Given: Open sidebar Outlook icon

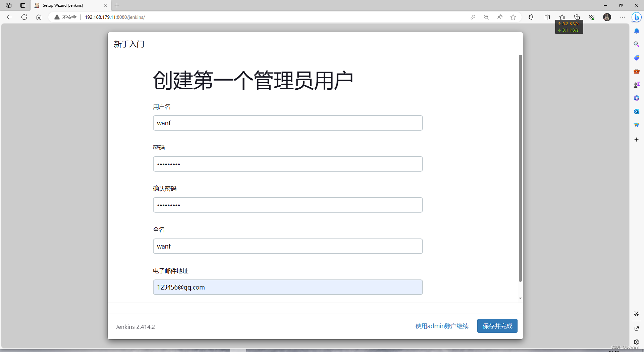Looking at the screenshot, I should click(636, 112).
